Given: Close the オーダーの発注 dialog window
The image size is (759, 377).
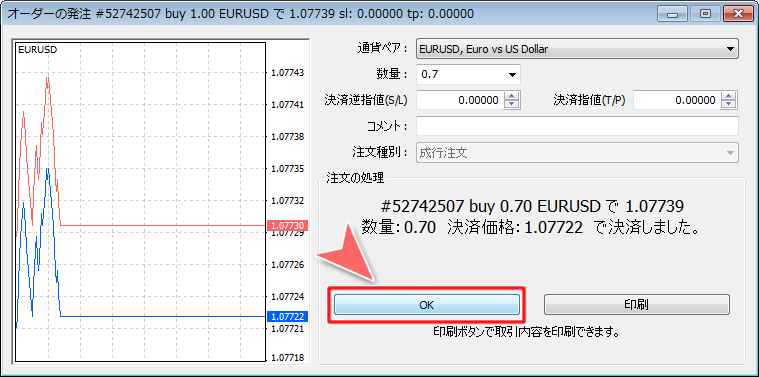Looking at the screenshot, I should (738, 14).
